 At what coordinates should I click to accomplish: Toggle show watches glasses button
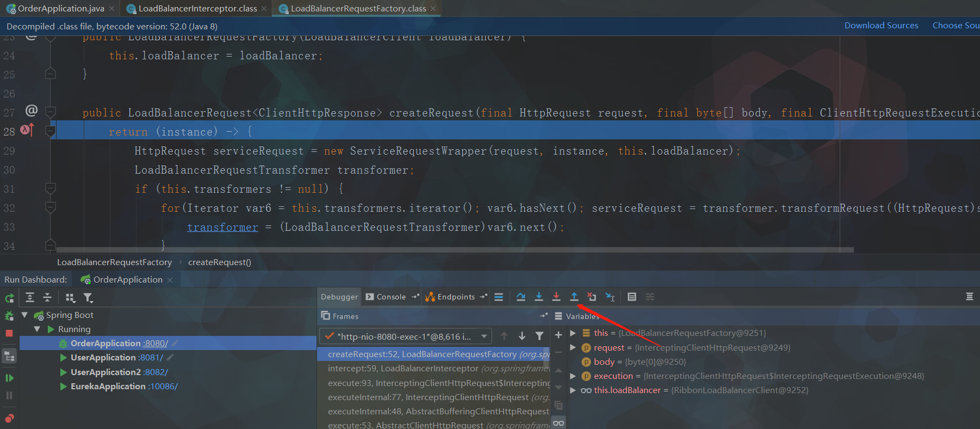[x=559, y=423]
